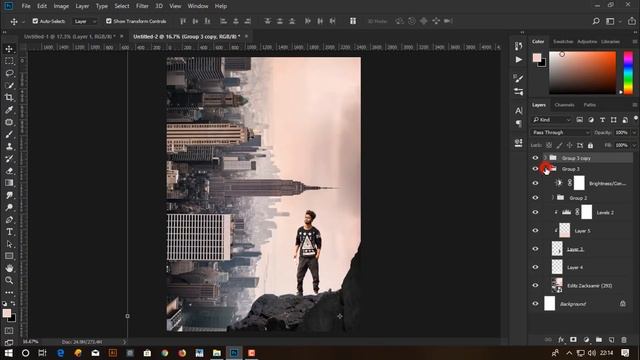This screenshot has height=360, width=640.
Task: Create a new layer
Action: [x=611, y=340]
